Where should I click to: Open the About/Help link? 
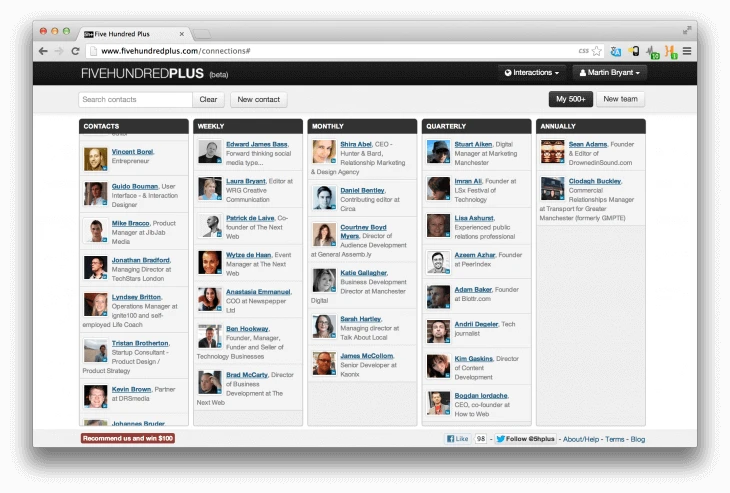click(x=581, y=439)
